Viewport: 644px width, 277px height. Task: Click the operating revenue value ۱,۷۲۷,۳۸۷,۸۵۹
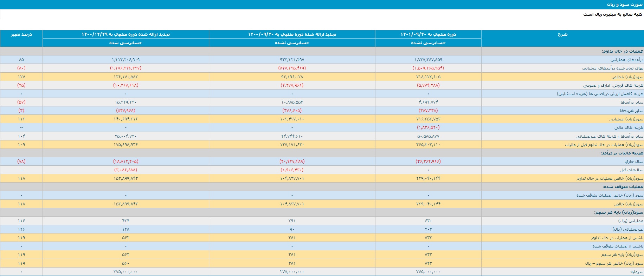[x=428, y=60]
